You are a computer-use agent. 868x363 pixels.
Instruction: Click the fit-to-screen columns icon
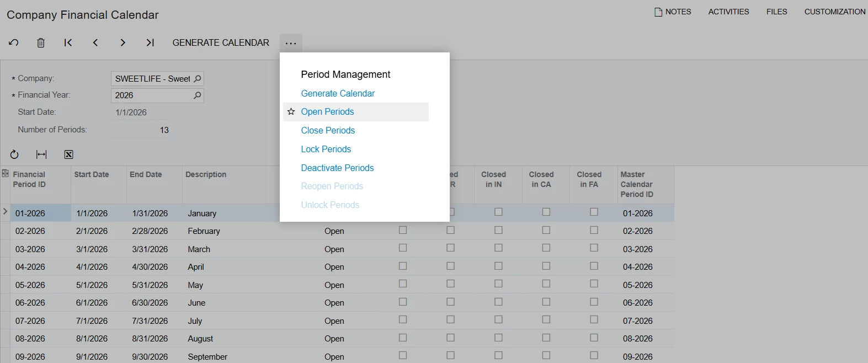[41, 154]
